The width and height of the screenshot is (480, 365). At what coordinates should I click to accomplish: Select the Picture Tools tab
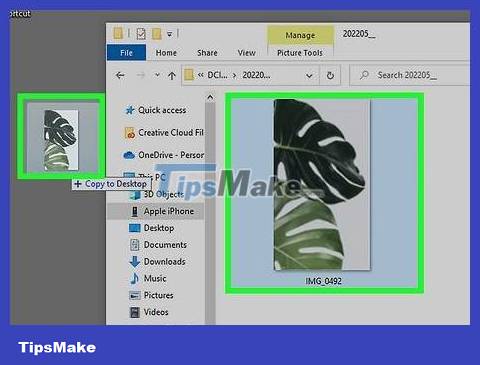tap(300, 53)
